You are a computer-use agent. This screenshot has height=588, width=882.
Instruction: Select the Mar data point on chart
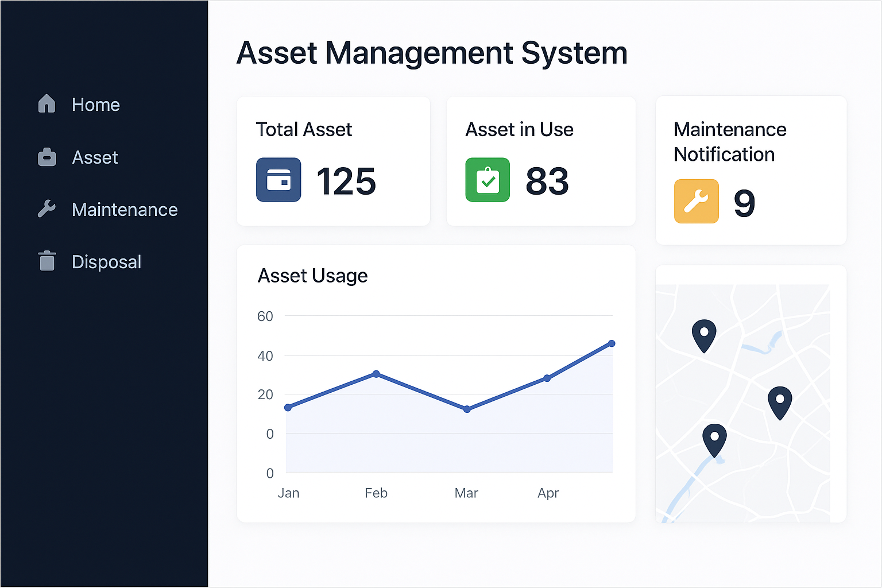(x=467, y=409)
